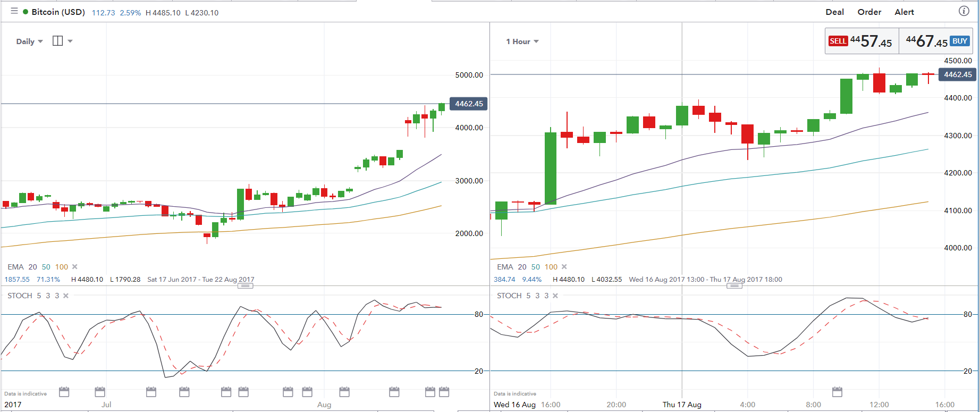The height and width of the screenshot is (412, 980).
Task: Select EMA 20 period on daily chart
Action: pos(33,267)
